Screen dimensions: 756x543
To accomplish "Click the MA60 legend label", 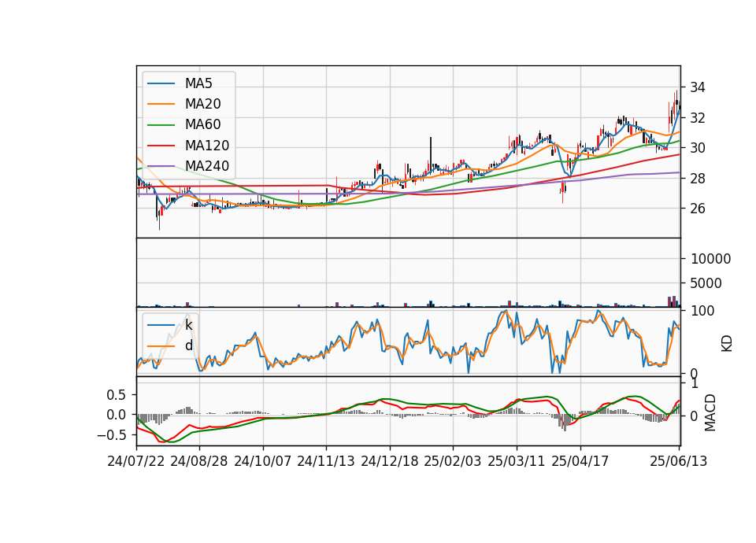I will tap(202, 124).
